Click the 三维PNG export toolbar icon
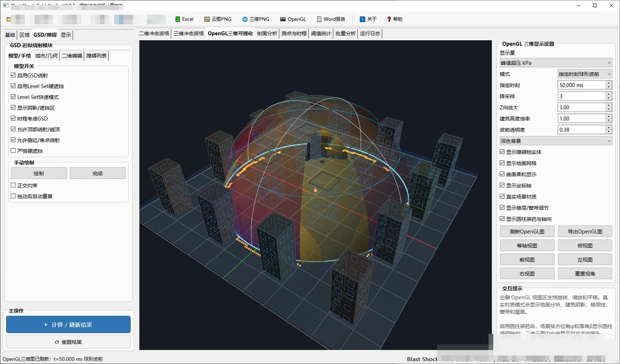The height and width of the screenshot is (364, 620). 245,19
